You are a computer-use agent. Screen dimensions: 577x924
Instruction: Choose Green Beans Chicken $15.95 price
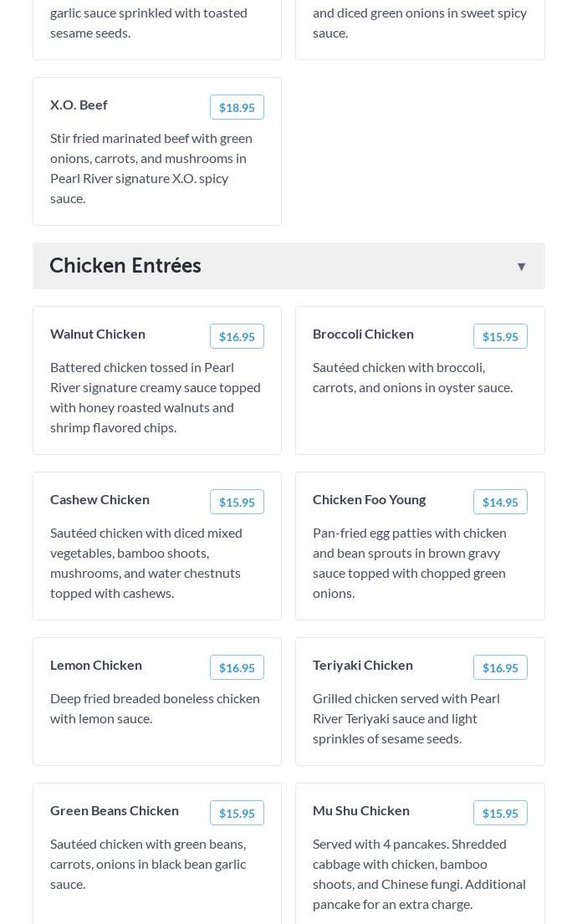tap(237, 814)
